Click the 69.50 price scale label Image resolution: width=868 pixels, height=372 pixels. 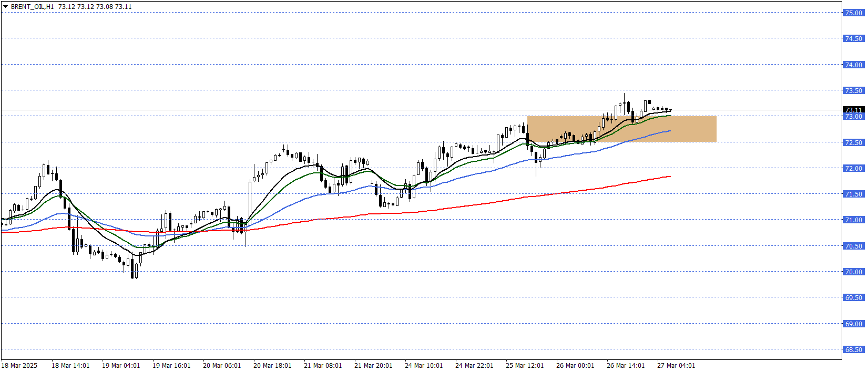(853, 297)
